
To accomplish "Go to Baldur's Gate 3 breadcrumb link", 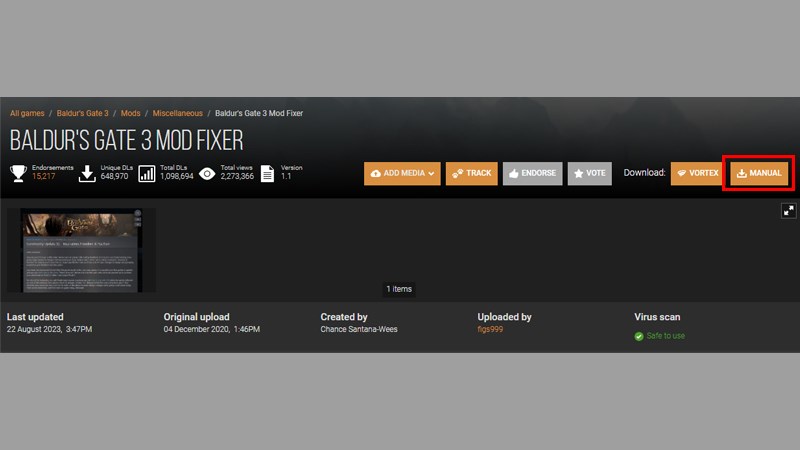I will [x=82, y=113].
